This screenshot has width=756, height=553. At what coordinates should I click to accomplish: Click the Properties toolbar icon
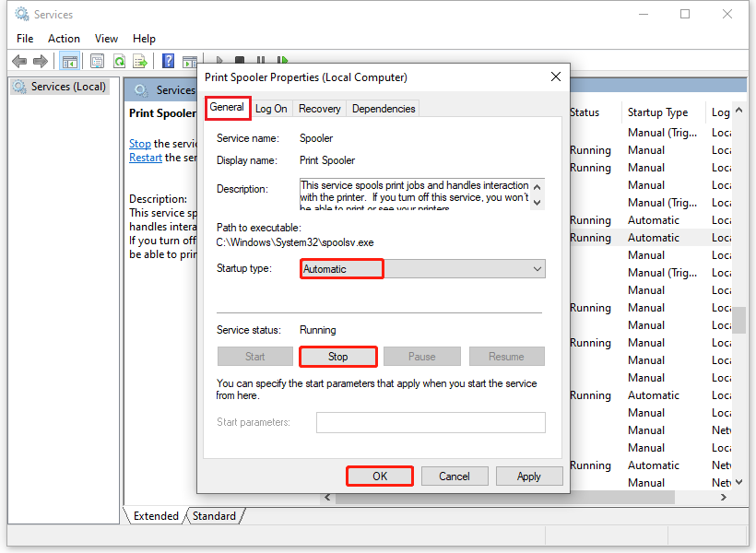[98, 61]
